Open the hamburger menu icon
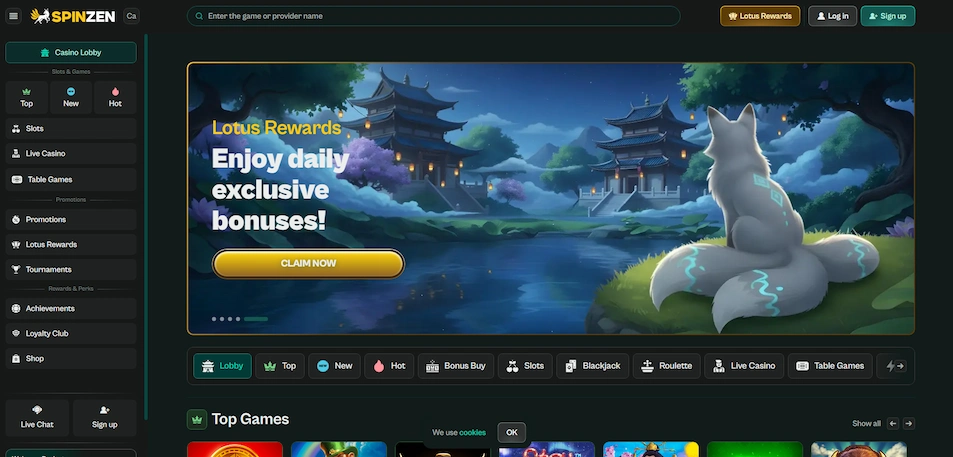Viewport: 953px width, 457px height. [x=13, y=16]
